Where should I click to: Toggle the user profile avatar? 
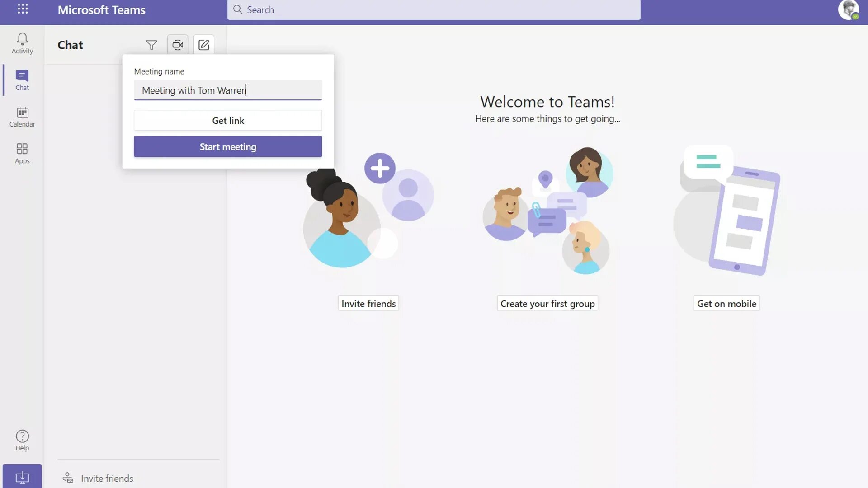848,9
